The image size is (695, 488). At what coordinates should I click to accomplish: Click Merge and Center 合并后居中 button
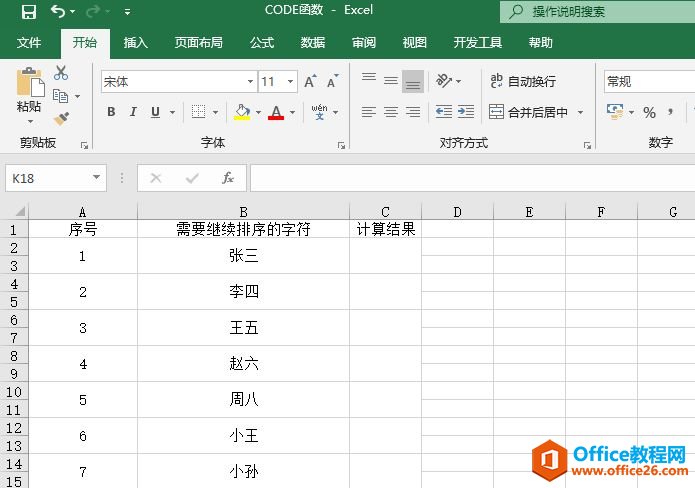click(x=528, y=112)
